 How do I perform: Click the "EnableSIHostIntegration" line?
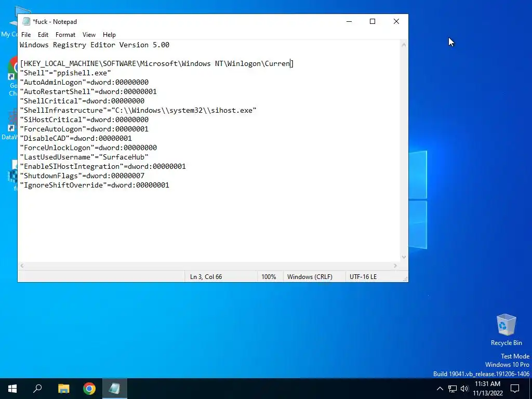click(x=103, y=166)
